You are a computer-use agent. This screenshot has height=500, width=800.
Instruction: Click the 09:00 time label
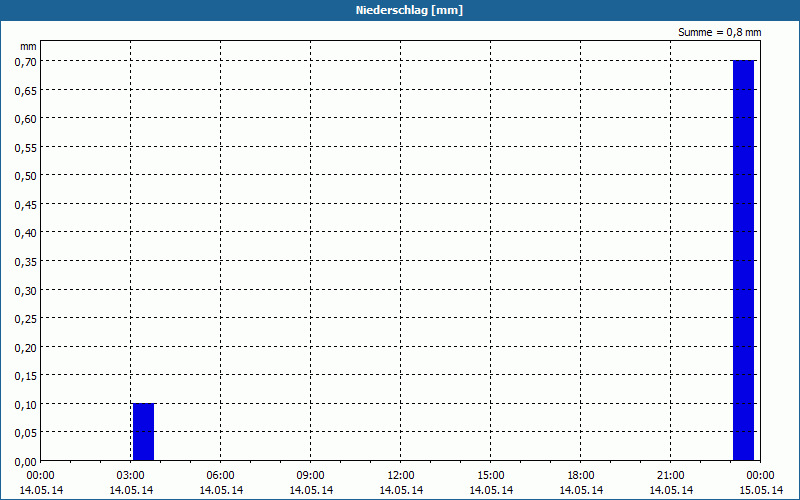(x=310, y=476)
